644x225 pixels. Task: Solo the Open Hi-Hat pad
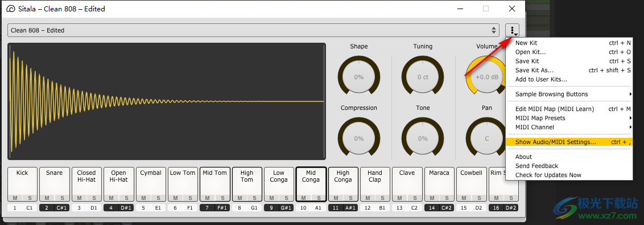(x=126, y=198)
